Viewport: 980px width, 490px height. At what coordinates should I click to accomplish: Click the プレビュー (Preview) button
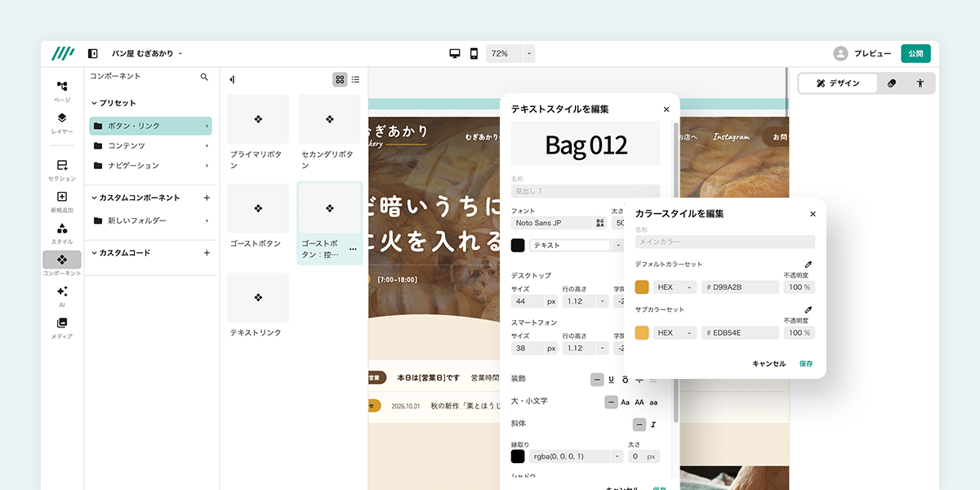coord(872,53)
